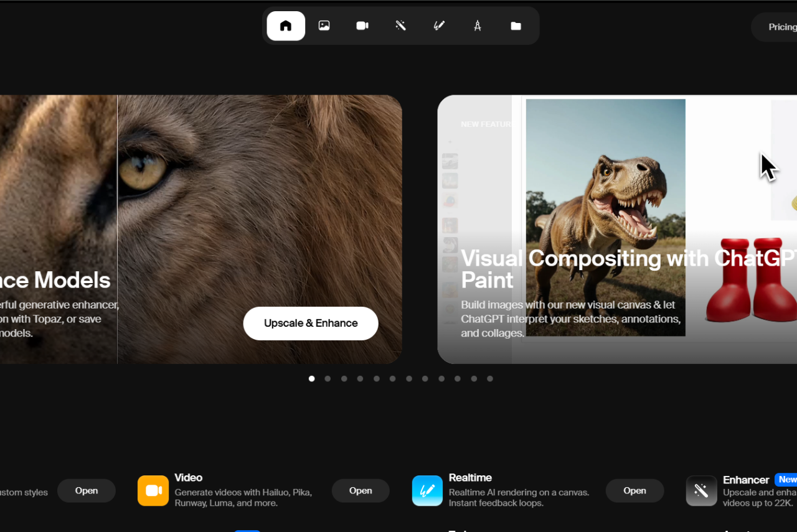Select the eleventh carousel pagination dot
Screen dimensions: 797x532
[x=474, y=378]
